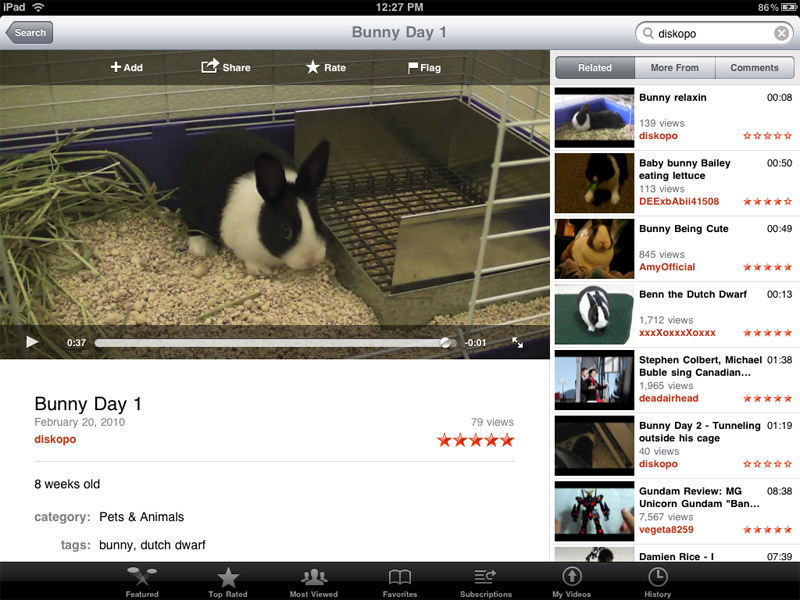Select Stephen Colbert, Michael Buble title
The image size is (800, 600).
701,366
